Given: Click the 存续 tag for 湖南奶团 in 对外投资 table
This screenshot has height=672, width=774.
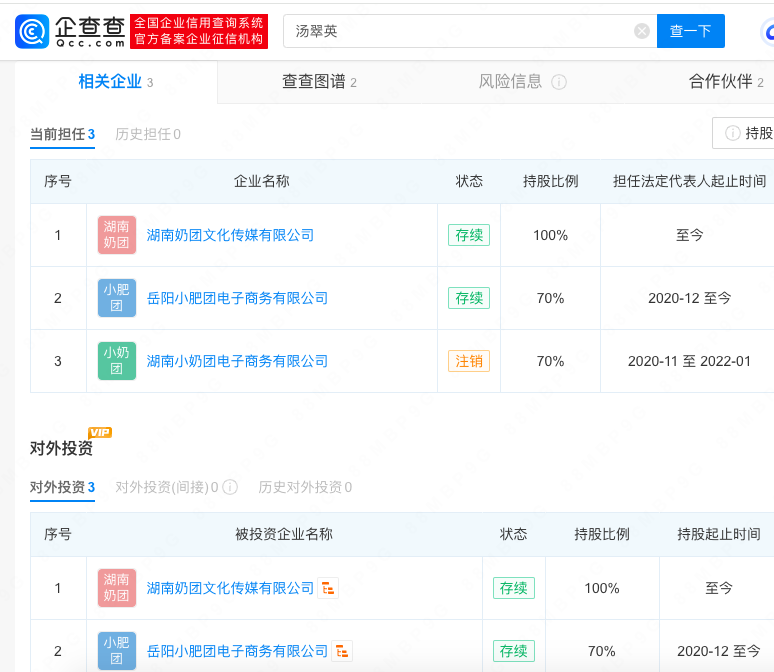Looking at the screenshot, I should 514,588.
